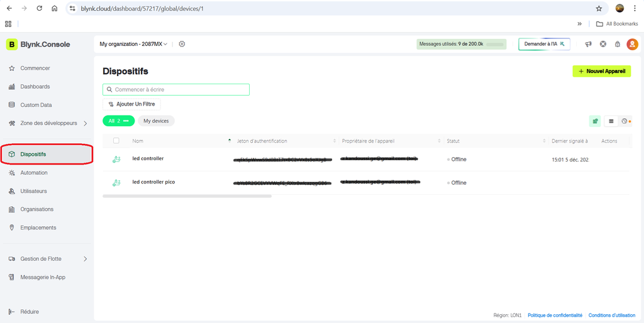Viewport: 644px width, 323px height.
Task: Click the Blynk.Console logo
Action: pos(38,45)
